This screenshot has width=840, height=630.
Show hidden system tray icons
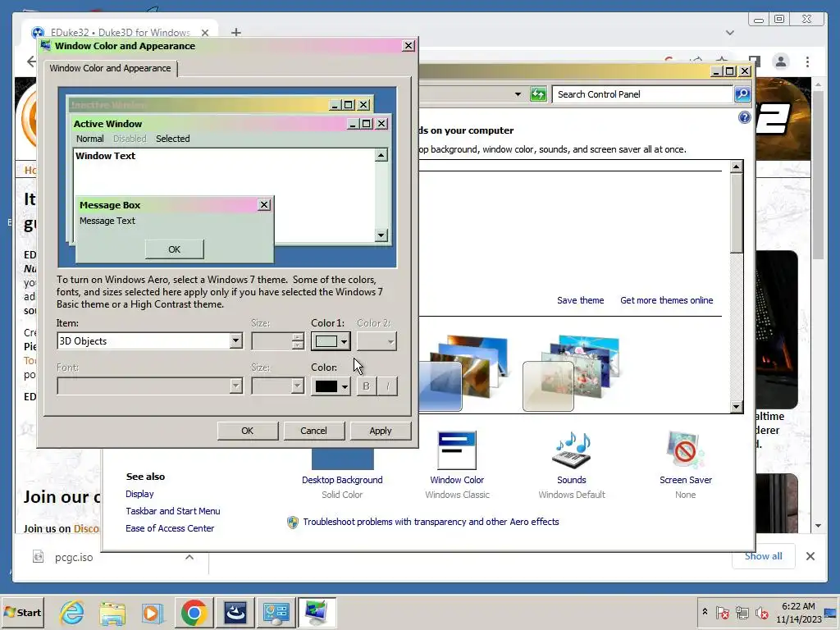click(705, 611)
